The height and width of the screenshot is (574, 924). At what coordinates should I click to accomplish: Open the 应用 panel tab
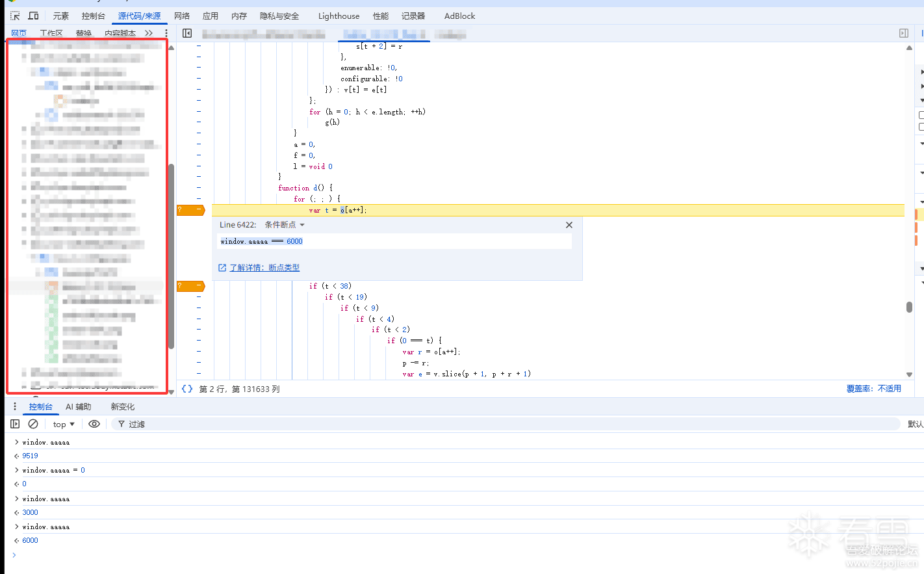[211, 16]
